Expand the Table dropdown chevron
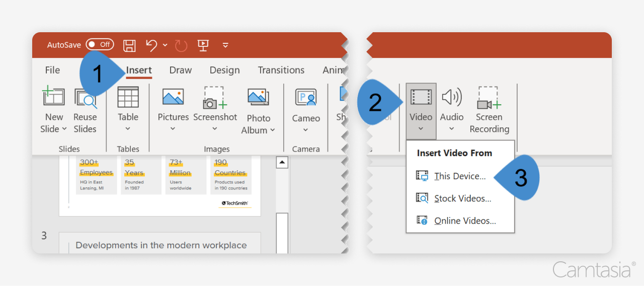 tap(128, 129)
